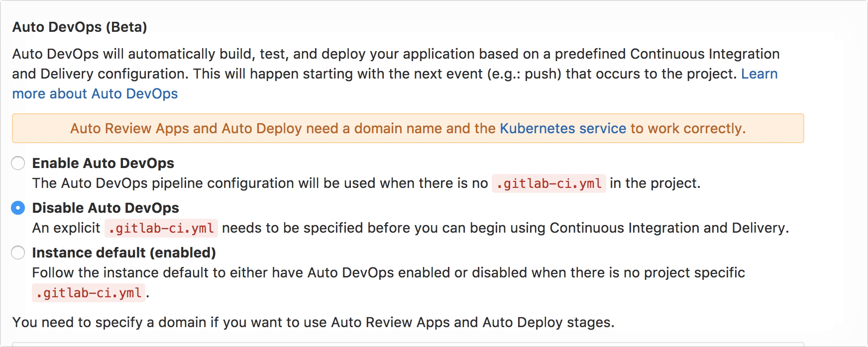Click the bold Enable Auto DevOps label
The width and height of the screenshot is (868, 347).
(x=103, y=163)
